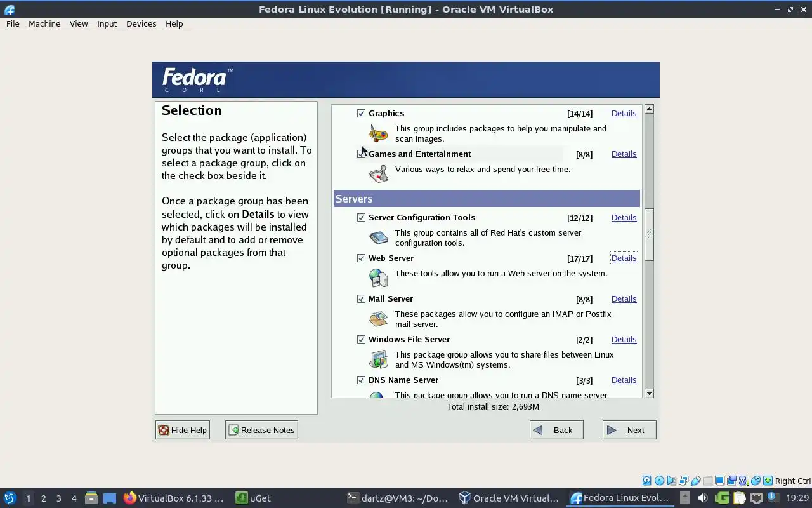
Task: Click the volume speaker tray icon
Action: (x=702, y=498)
